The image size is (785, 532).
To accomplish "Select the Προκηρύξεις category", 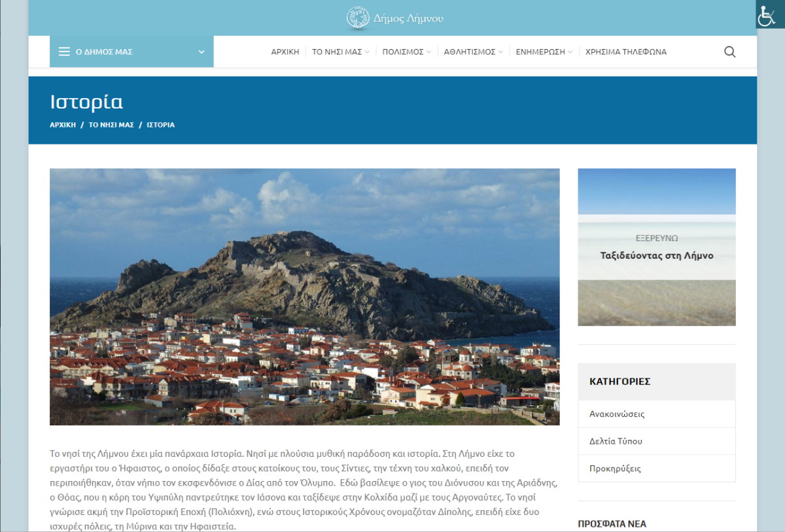I will pyautogui.click(x=615, y=469).
